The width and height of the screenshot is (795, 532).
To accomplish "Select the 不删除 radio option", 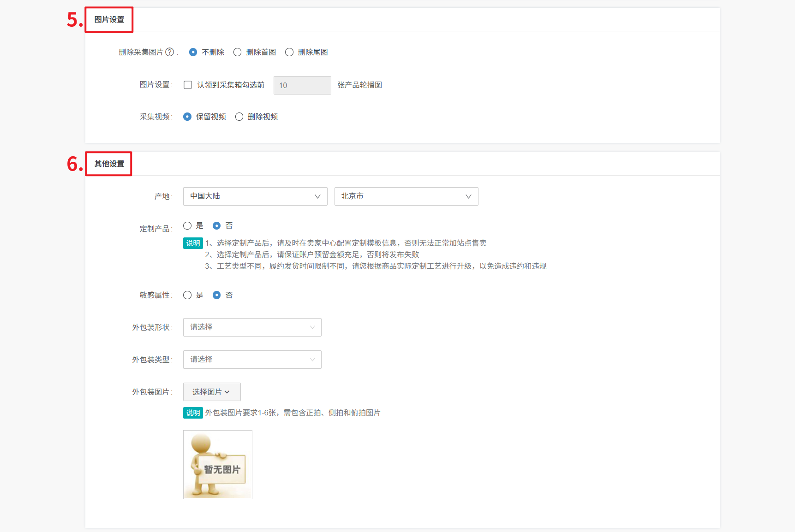I will 193,52.
